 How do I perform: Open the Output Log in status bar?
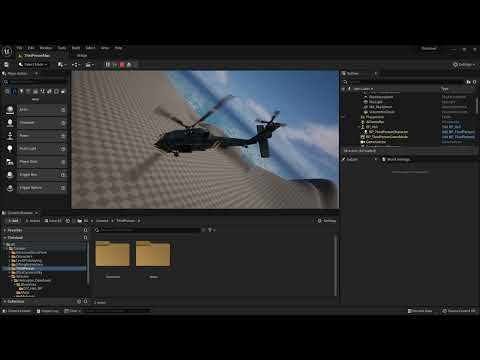coord(48,311)
